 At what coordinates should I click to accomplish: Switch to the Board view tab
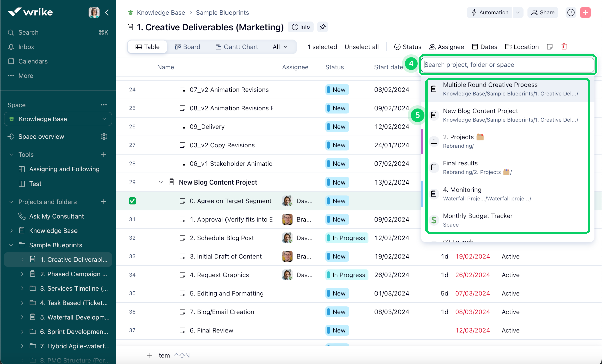tap(188, 47)
